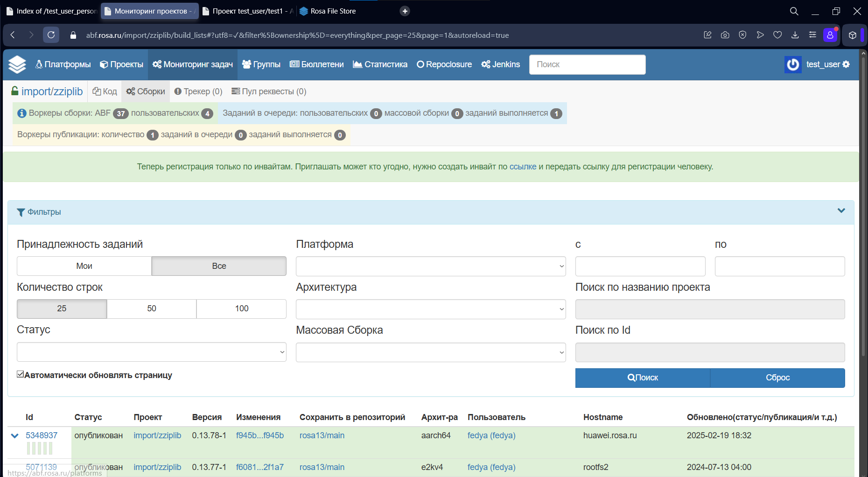Click the browser search magnifier icon
Image resolution: width=868 pixels, height=477 pixels.
tap(794, 11)
